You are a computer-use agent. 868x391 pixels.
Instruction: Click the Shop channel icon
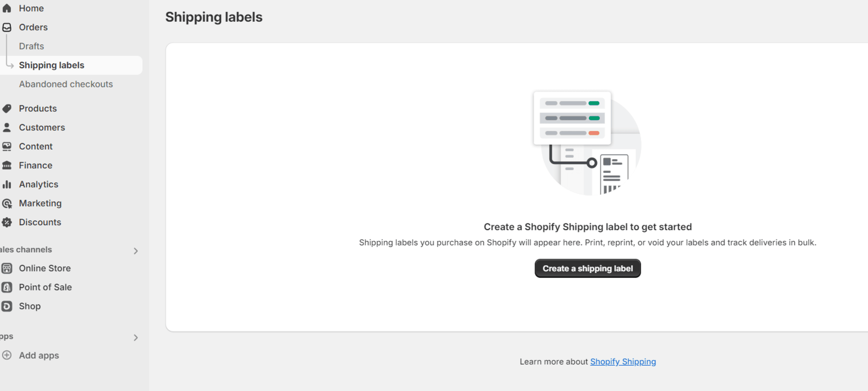(x=7, y=306)
